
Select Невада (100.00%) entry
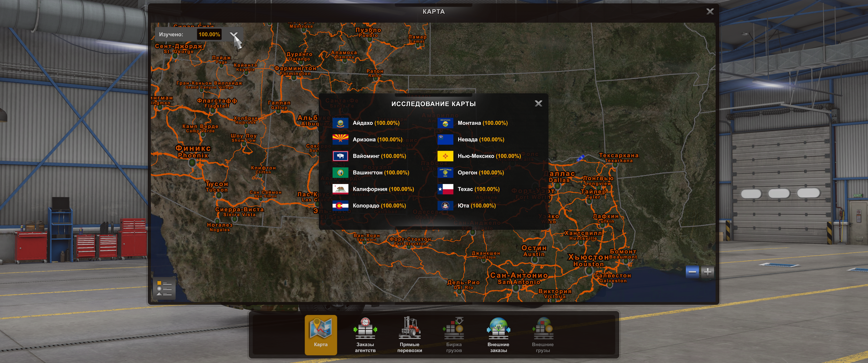click(x=481, y=139)
